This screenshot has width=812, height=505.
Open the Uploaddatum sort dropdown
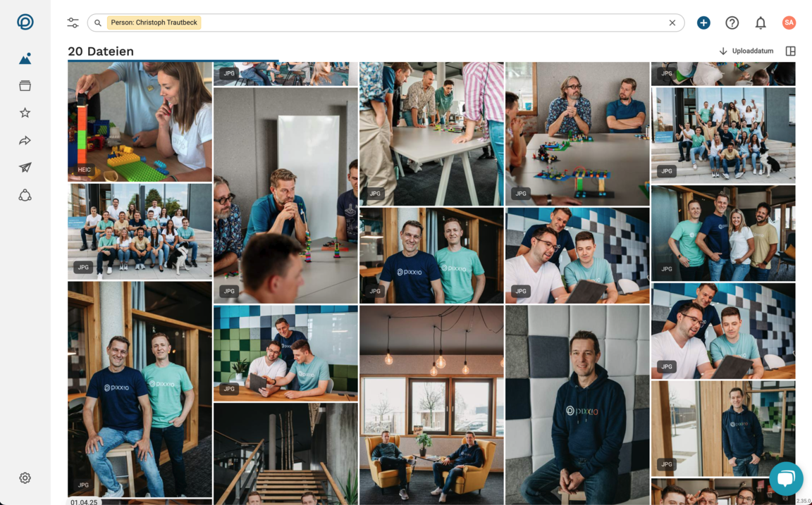coord(746,51)
